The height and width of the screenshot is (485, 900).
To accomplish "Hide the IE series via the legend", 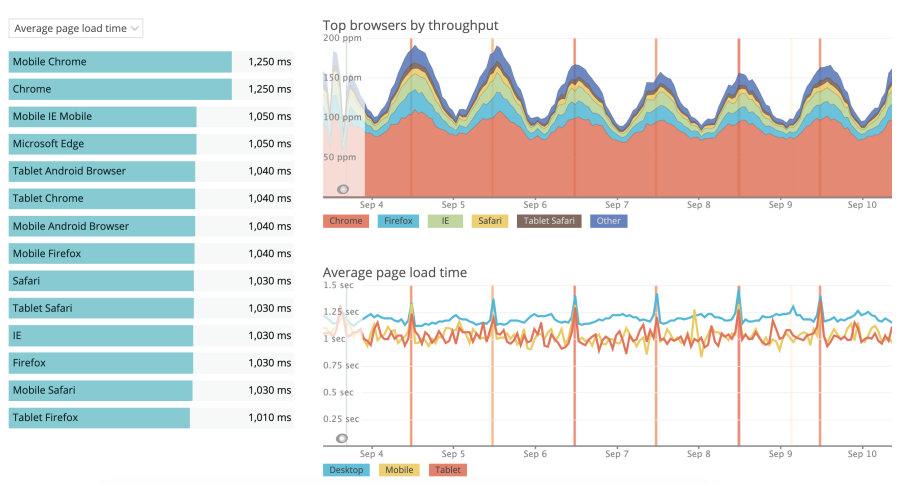I will 445,221.
